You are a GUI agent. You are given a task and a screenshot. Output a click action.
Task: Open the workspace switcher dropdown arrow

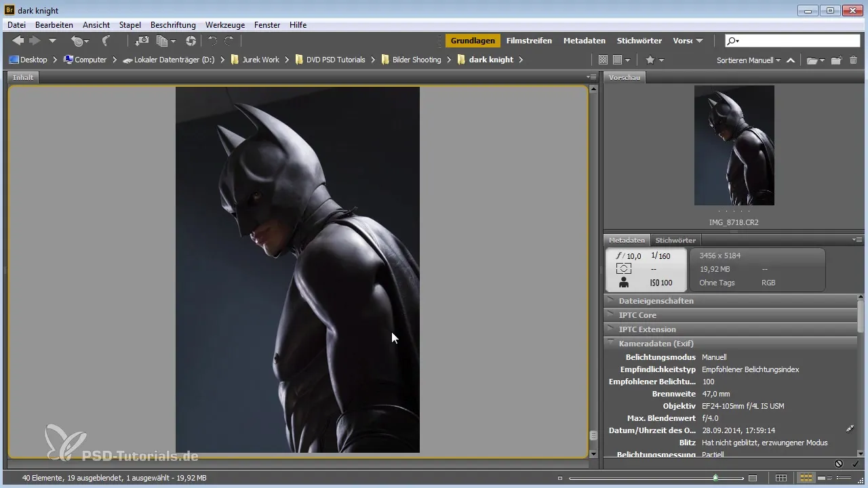pos(699,41)
